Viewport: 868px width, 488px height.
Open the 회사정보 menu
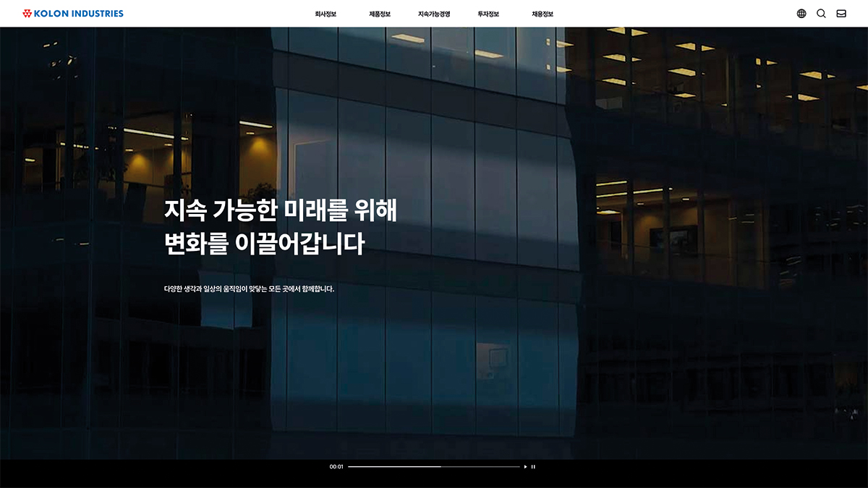[325, 14]
